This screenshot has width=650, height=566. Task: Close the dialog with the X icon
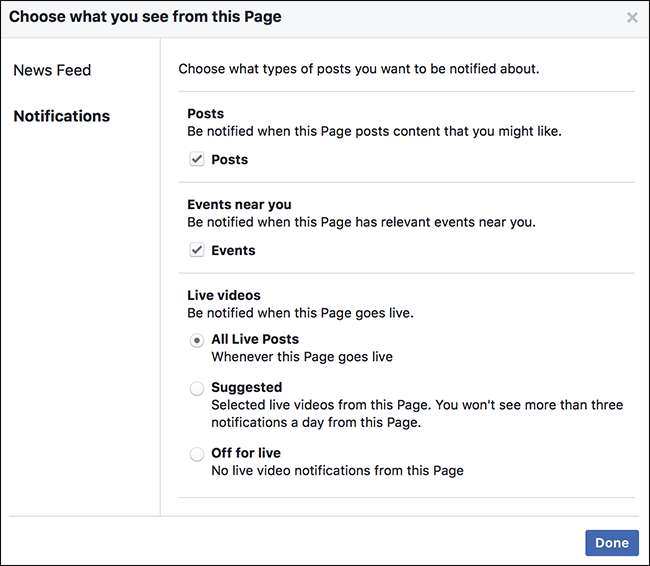pyautogui.click(x=631, y=17)
